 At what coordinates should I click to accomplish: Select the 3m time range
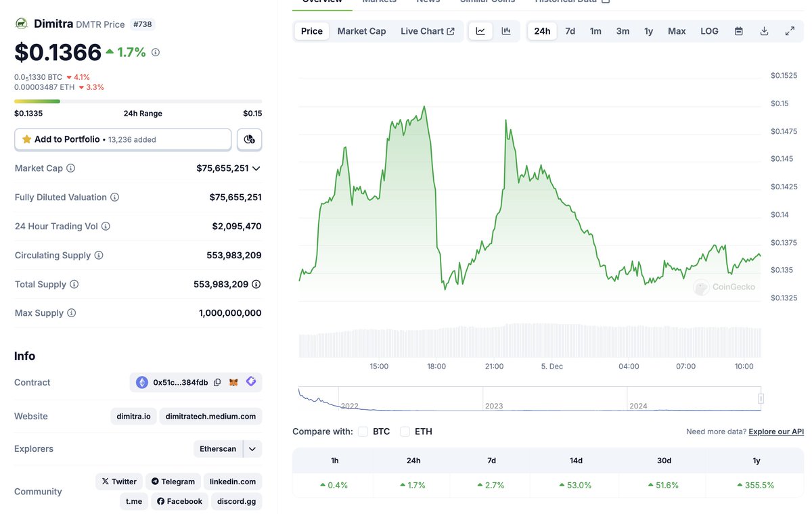pyautogui.click(x=623, y=31)
